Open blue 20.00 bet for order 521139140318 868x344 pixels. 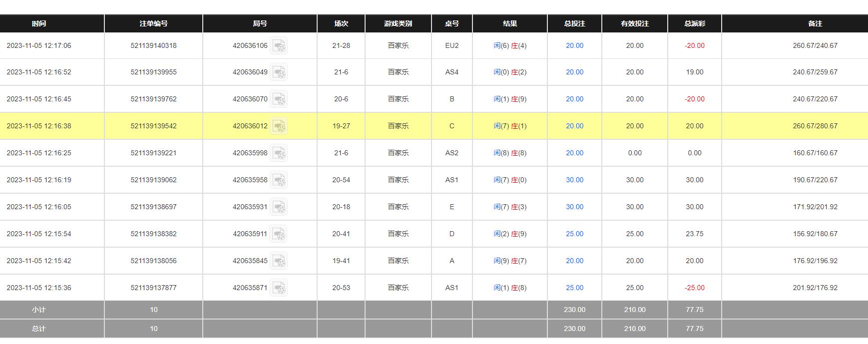pos(574,45)
